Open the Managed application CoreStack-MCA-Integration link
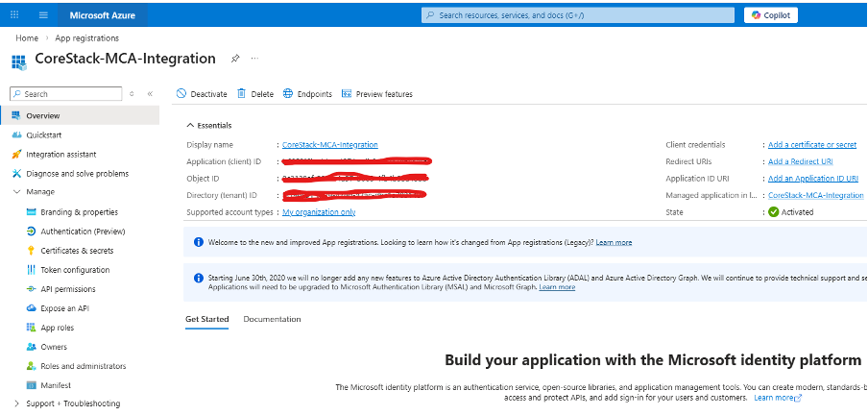The image size is (868, 415). [x=816, y=196]
